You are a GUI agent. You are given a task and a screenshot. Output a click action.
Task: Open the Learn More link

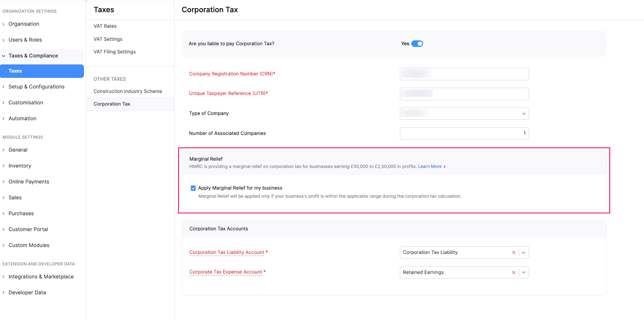point(430,167)
